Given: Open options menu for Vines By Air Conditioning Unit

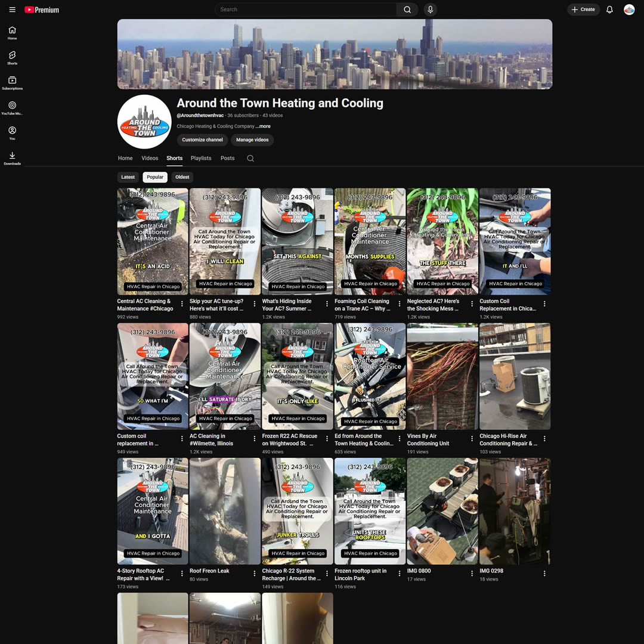Looking at the screenshot, I should pos(472,439).
